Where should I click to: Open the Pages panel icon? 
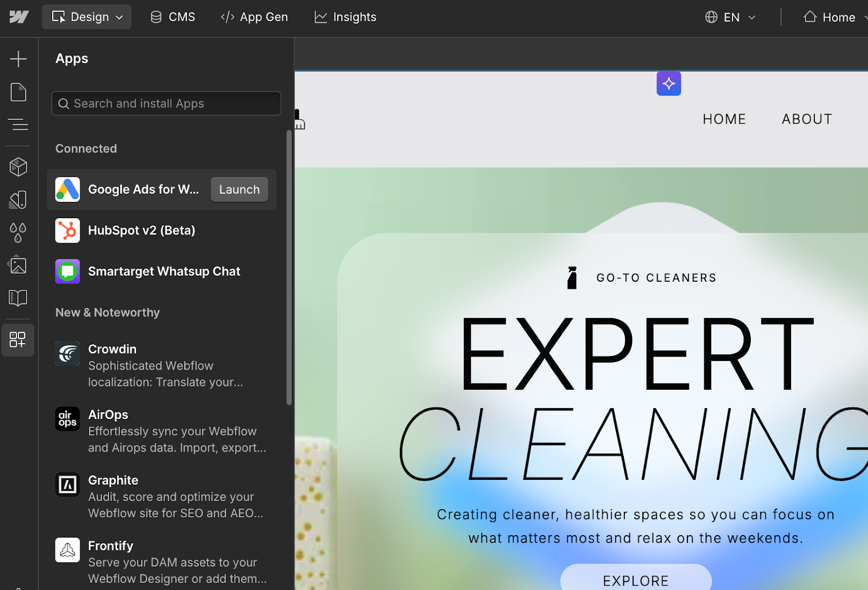[18, 92]
